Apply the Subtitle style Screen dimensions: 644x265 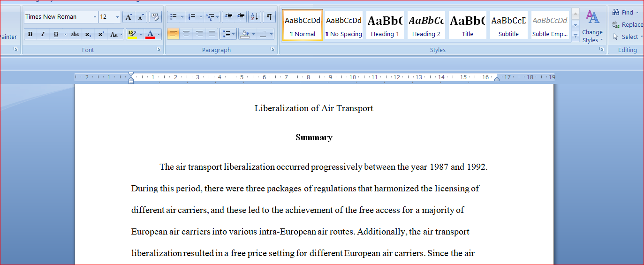509,25
